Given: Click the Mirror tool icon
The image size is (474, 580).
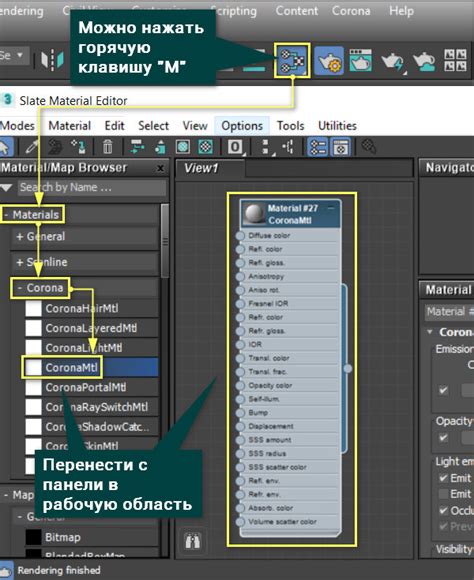Looking at the screenshot, I should click(x=52, y=60).
